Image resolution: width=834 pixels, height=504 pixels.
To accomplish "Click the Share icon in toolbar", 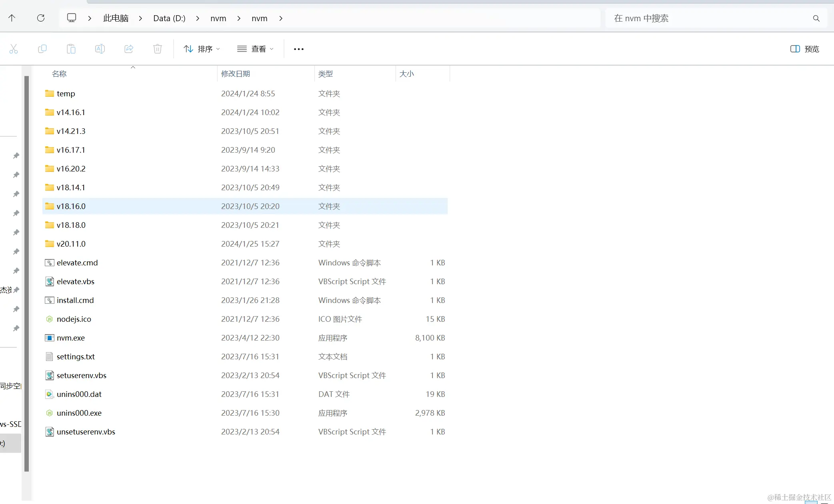I will [x=129, y=49].
